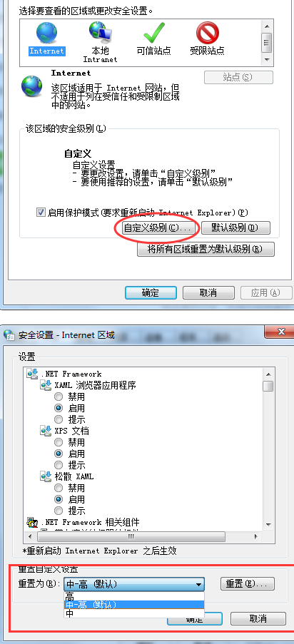Click the .NET Framework tree node icon
Viewport: 294px width, 644px height.
pyautogui.click(x=32, y=374)
